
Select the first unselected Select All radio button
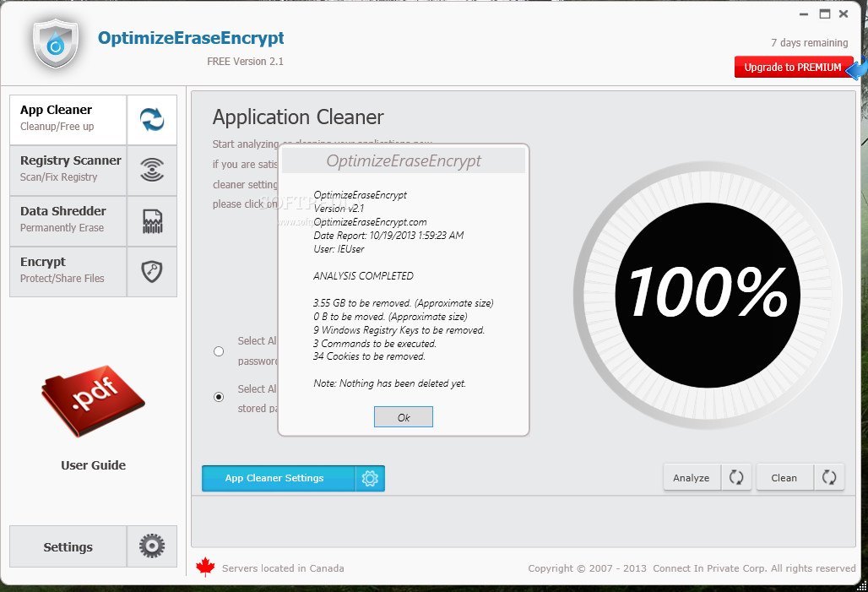[219, 351]
